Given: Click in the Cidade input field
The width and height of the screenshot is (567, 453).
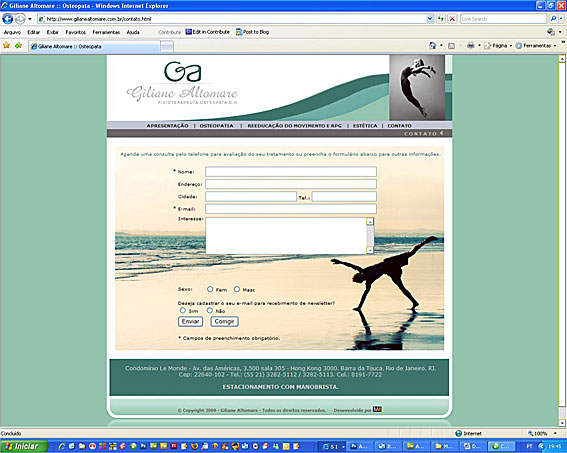Looking at the screenshot, I should click(251, 196).
